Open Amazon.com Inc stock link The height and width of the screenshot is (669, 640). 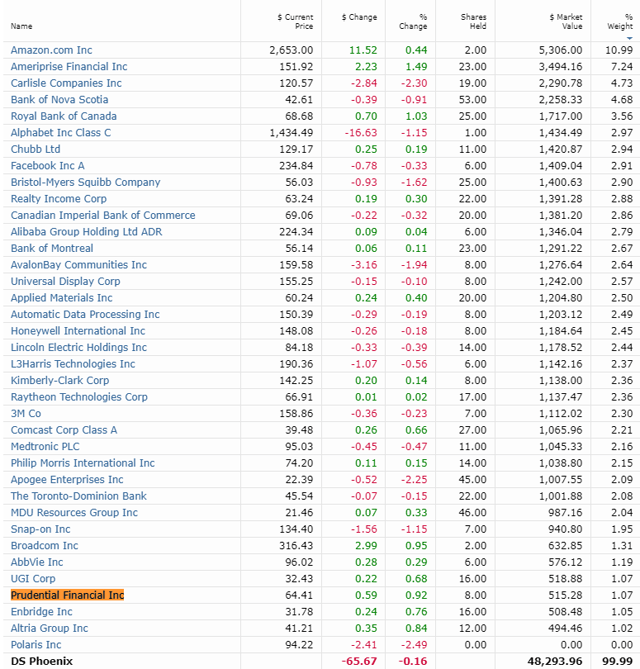click(51, 50)
